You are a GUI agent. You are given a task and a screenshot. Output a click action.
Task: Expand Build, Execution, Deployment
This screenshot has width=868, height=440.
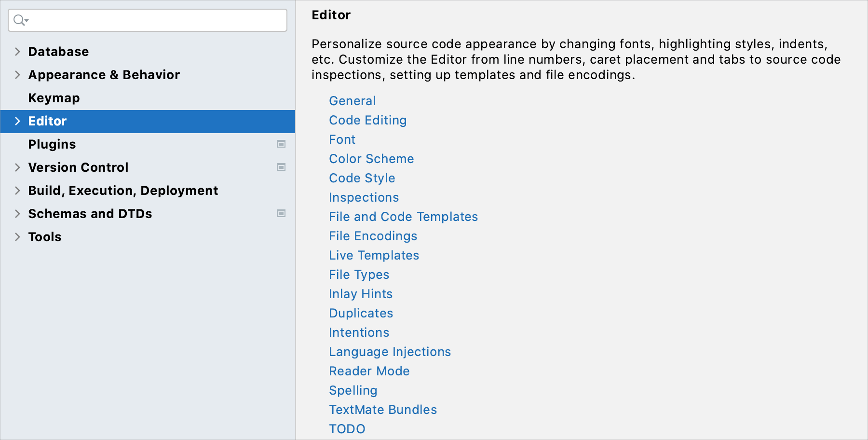tap(17, 190)
